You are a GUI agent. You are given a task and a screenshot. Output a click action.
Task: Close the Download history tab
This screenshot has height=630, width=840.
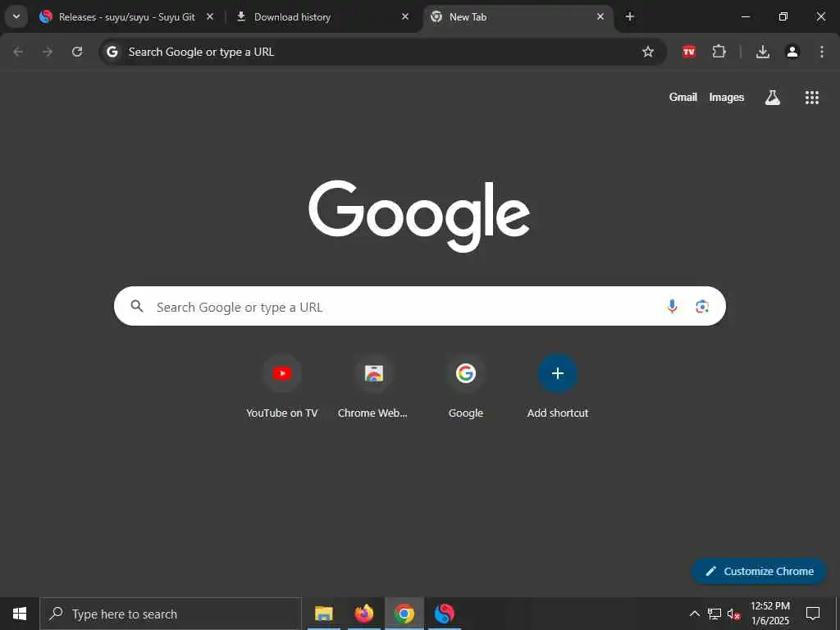[405, 16]
